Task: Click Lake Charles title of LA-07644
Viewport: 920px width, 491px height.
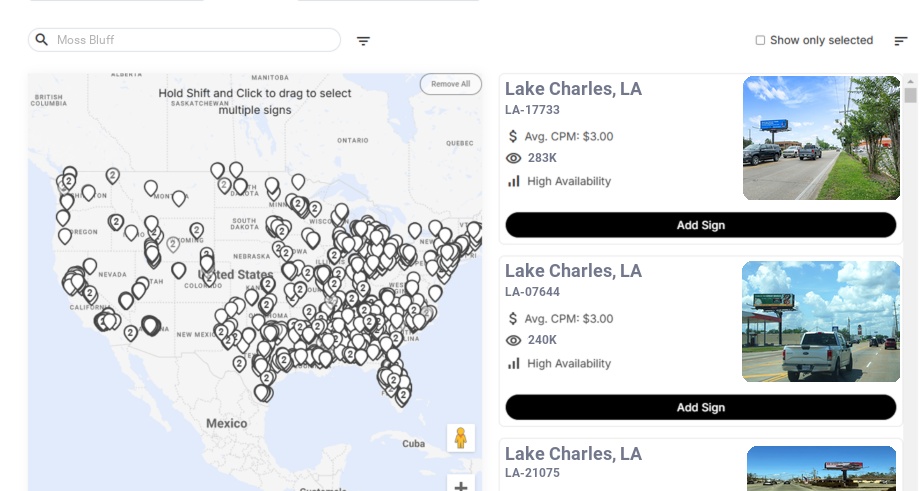Action: coord(573,271)
